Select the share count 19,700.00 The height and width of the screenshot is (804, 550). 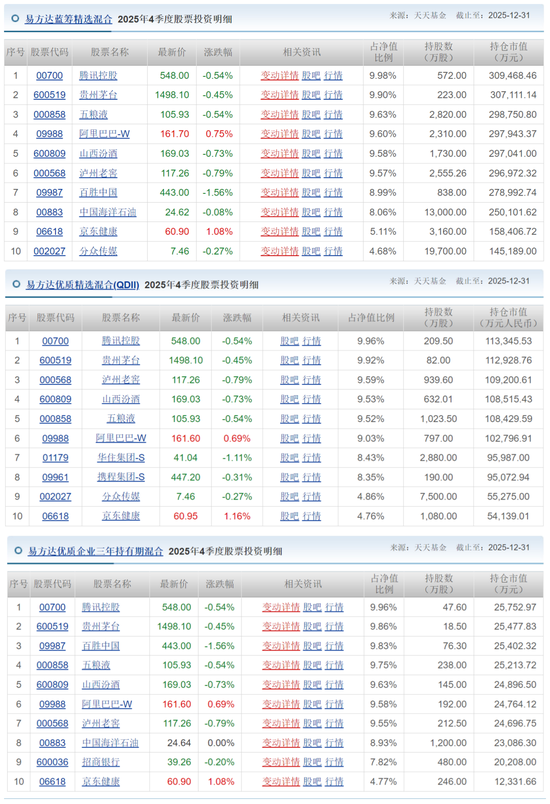pyautogui.click(x=445, y=251)
